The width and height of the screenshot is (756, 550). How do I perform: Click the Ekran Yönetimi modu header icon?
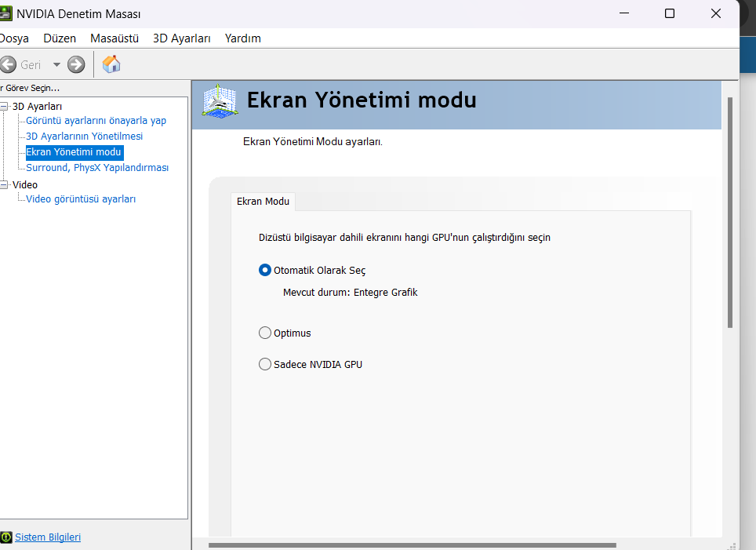coord(220,101)
